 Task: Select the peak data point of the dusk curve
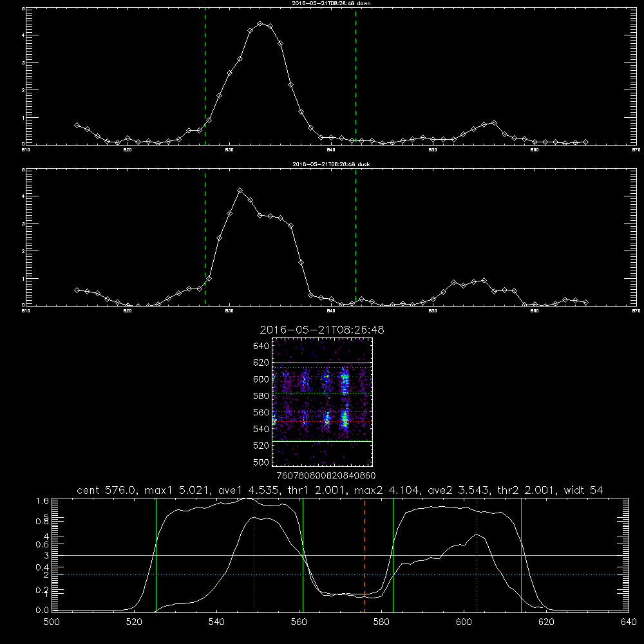pyautogui.click(x=240, y=191)
